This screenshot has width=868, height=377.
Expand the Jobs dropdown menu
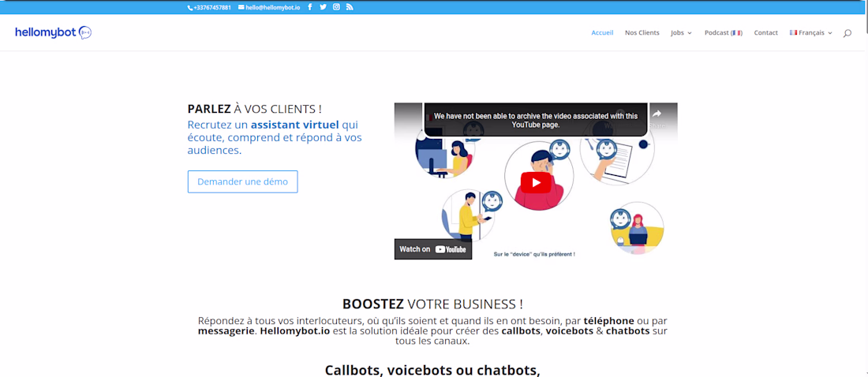[682, 32]
